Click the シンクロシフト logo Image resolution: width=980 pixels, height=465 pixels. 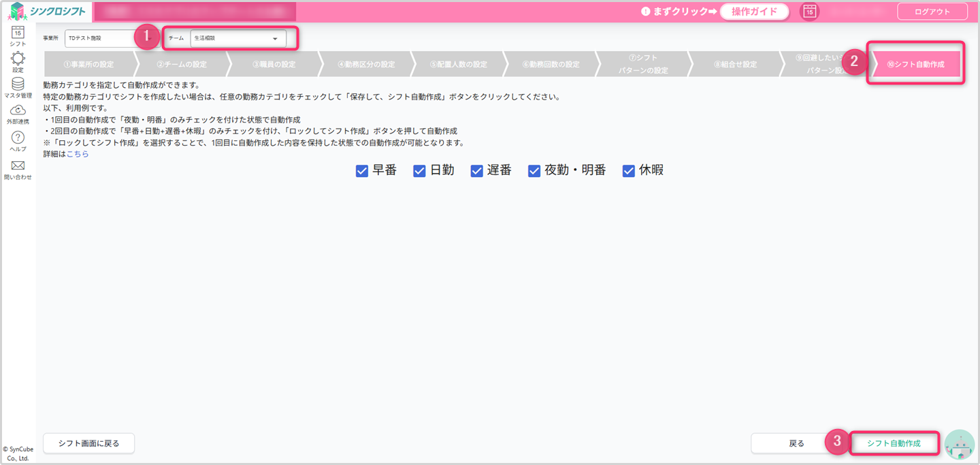48,11
